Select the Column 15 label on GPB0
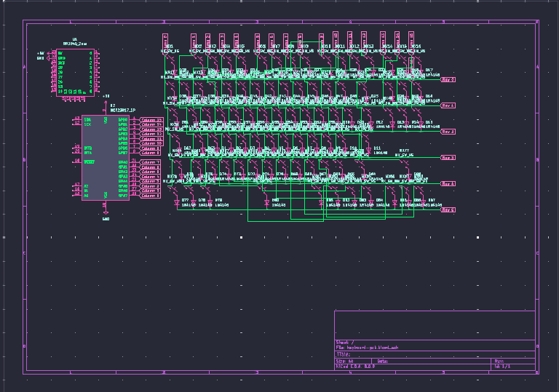 [151, 120]
